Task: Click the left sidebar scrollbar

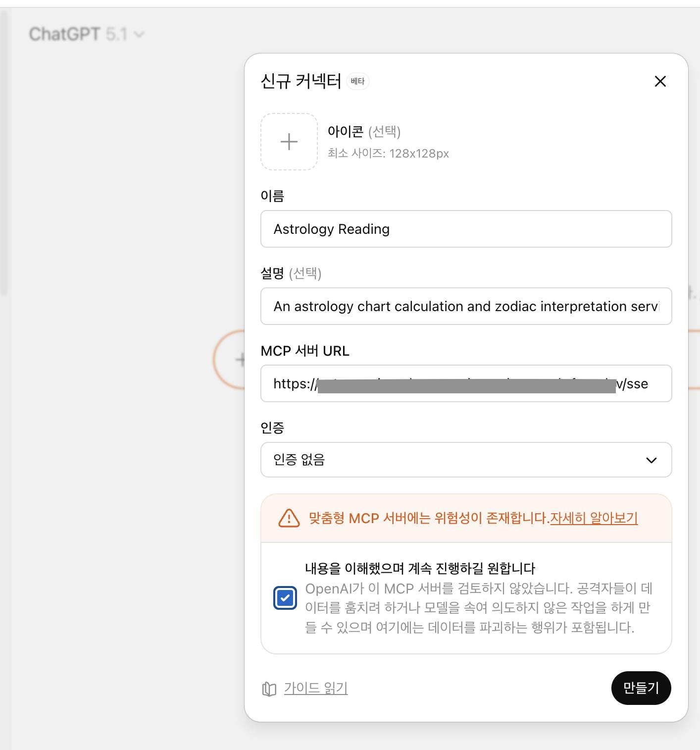Action: click(4, 154)
